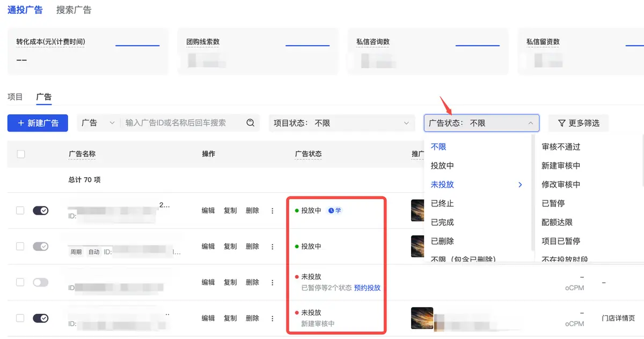
Task: Switch to the 搜索广告 tab
Action: click(x=74, y=10)
